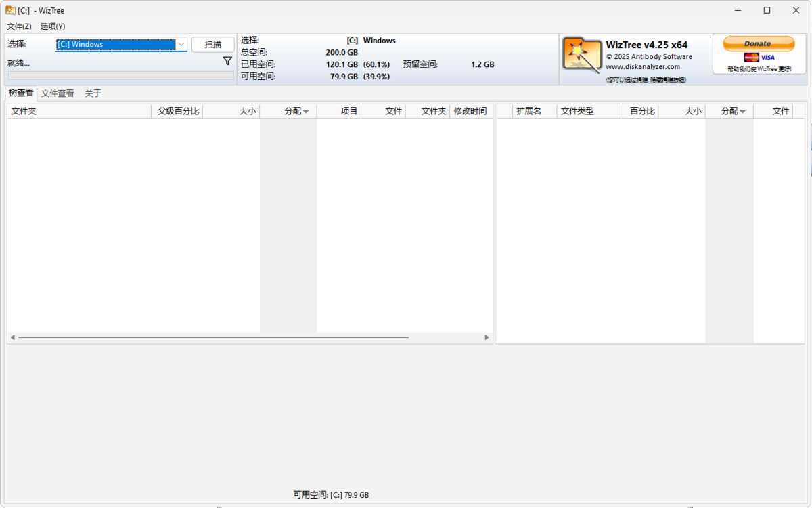Click the Visa card icon under Donate
Viewport: 812px width, 508px height.
tap(767, 58)
